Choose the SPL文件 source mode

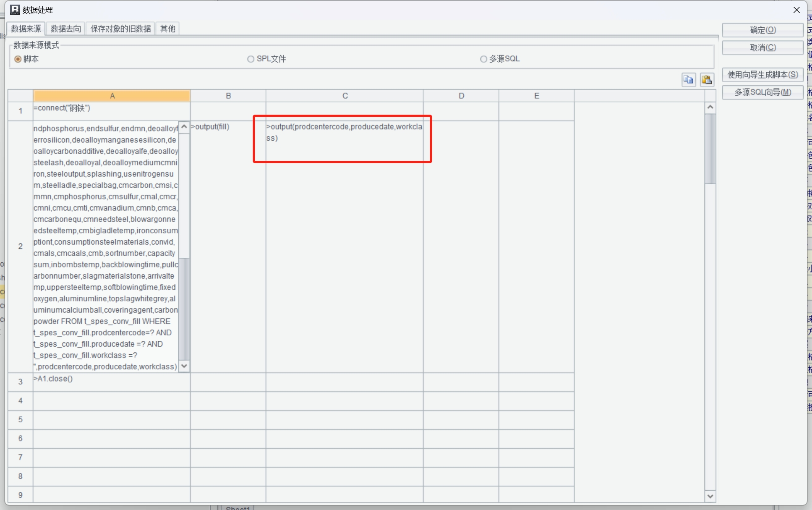click(x=251, y=59)
